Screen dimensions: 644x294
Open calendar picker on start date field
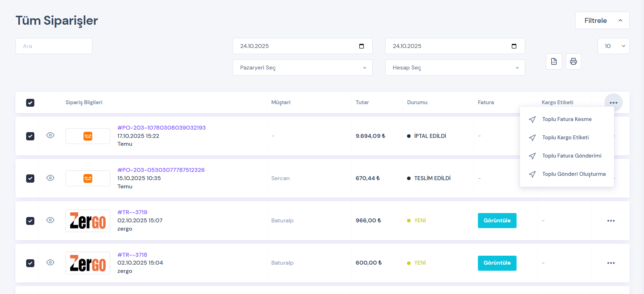[x=361, y=46]
